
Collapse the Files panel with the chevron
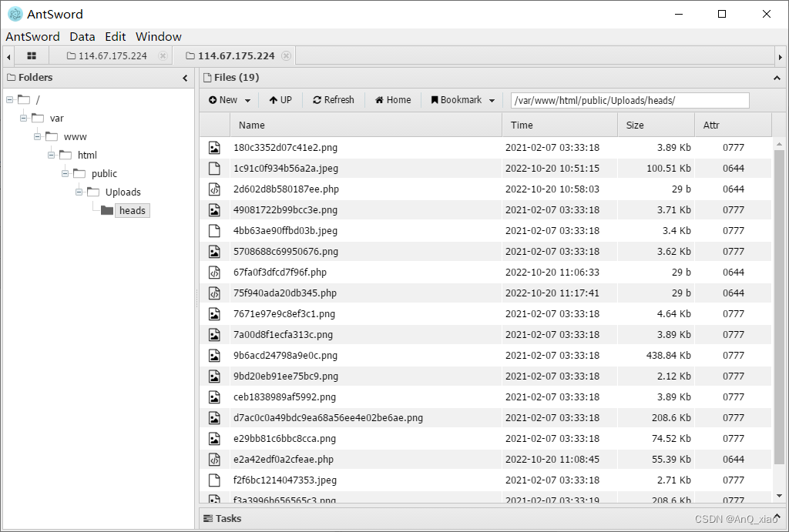[777, 78]
